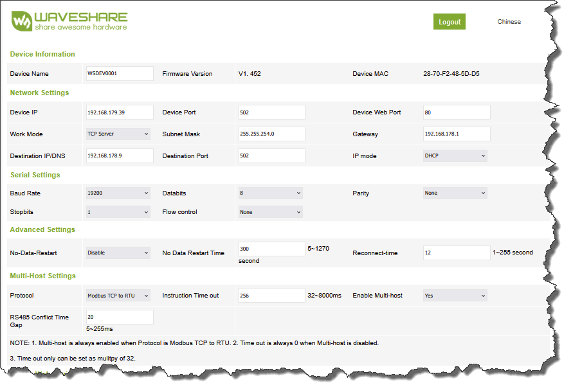Click the Device Information heading
Image resolution: width=573 pixels, height=392 pixels.
point(42,54)
